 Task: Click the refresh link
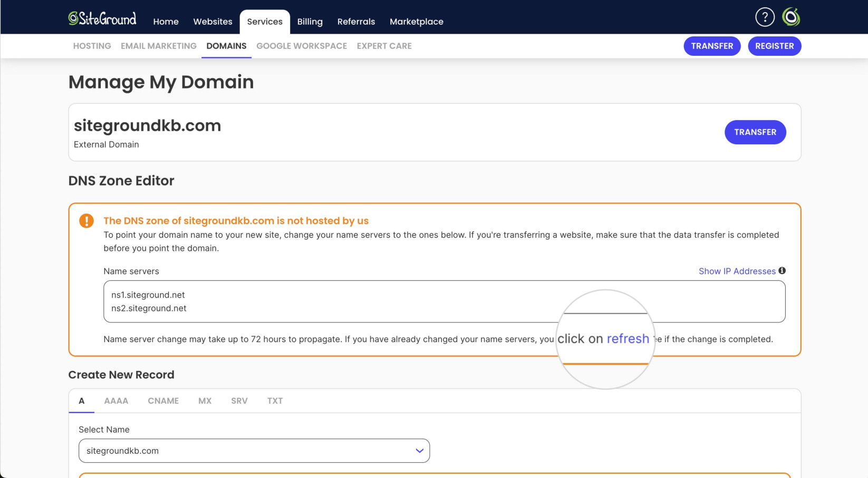[x=628, y=338]
